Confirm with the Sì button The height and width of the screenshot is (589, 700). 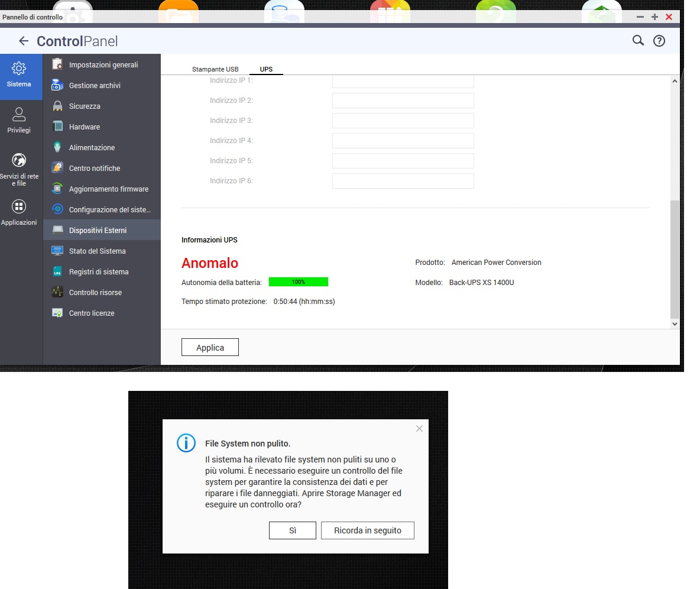[x=292, y=530]
